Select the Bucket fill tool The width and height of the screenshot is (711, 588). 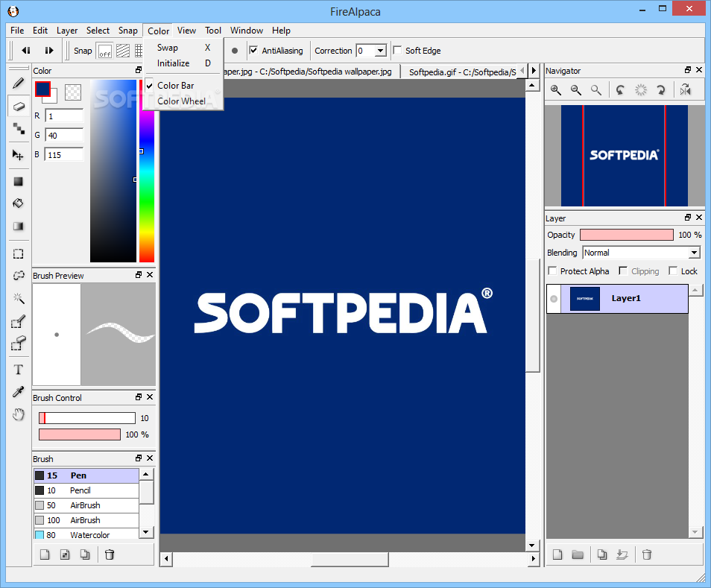point(18,203)
